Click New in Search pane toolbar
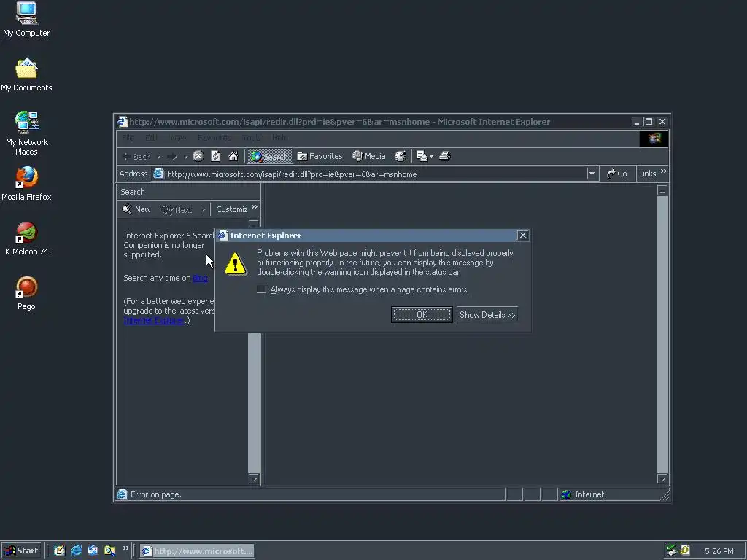 click(136, 209)
